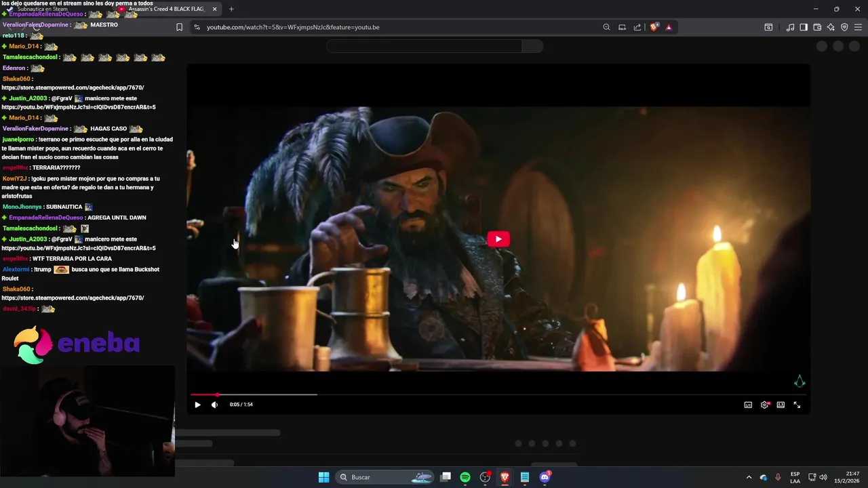The image size is (868, 488).
Task: Click chat username MonoJhonnys
Action: click(x=22, y=207)
